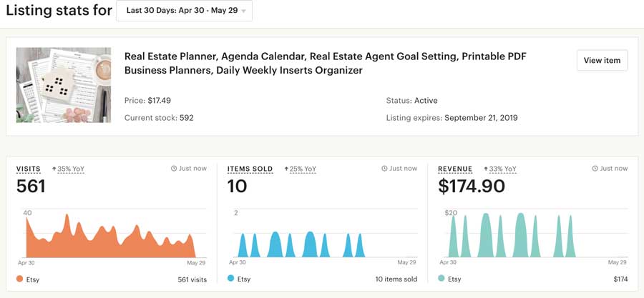Click the up arrow icon next to 35% YoY
The height and width of the screenshot is (298, 644).
coord(54,169)
